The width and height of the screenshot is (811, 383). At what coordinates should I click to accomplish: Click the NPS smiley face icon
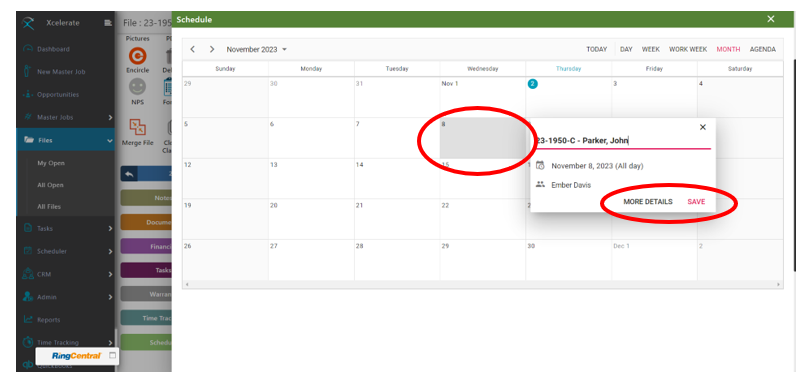pos(138,87)
